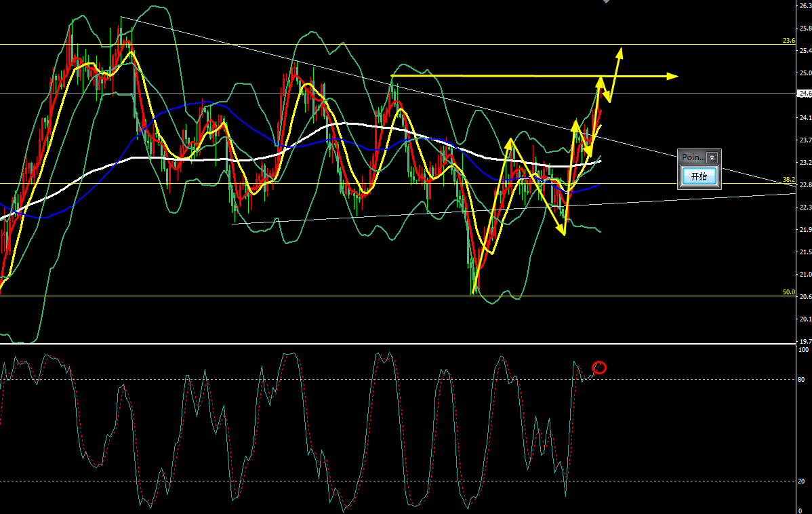This screenshot has height=514, width=812.
Task: Select the yellow down arrow tip near 21.9
Action: [563, 233]
